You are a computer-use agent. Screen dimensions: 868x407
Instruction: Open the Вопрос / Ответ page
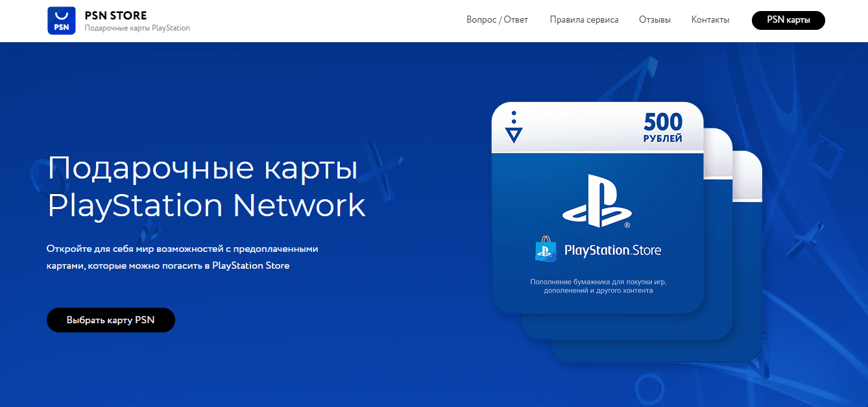497,20
